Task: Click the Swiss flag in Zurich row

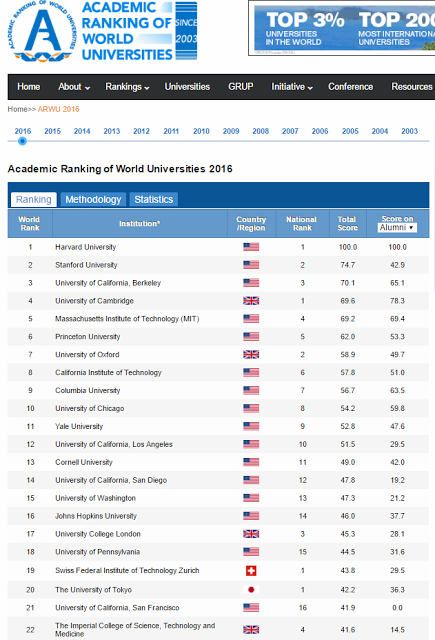Action: [251, 571]
